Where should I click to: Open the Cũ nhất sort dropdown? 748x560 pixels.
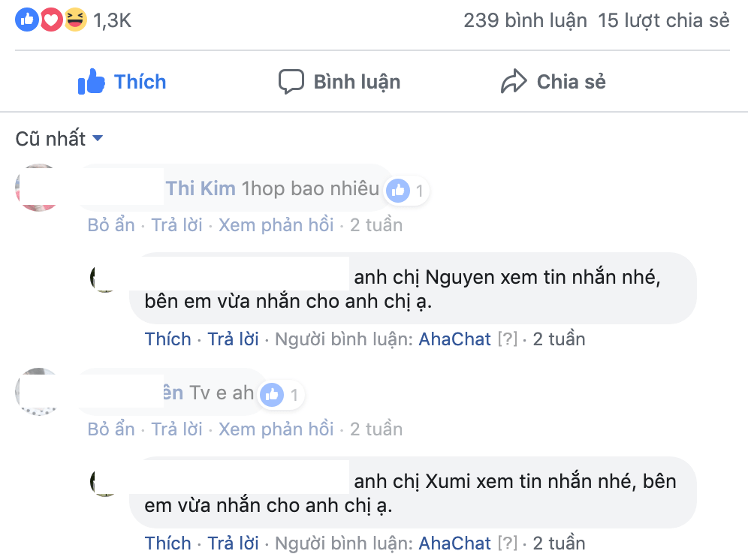click(59, 139)
